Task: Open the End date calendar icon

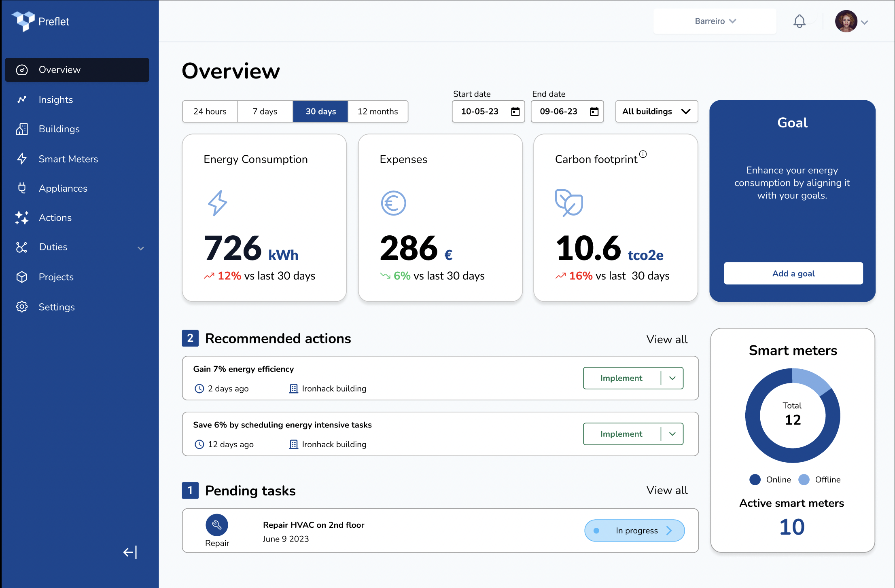Action: (x=594, y=112)
